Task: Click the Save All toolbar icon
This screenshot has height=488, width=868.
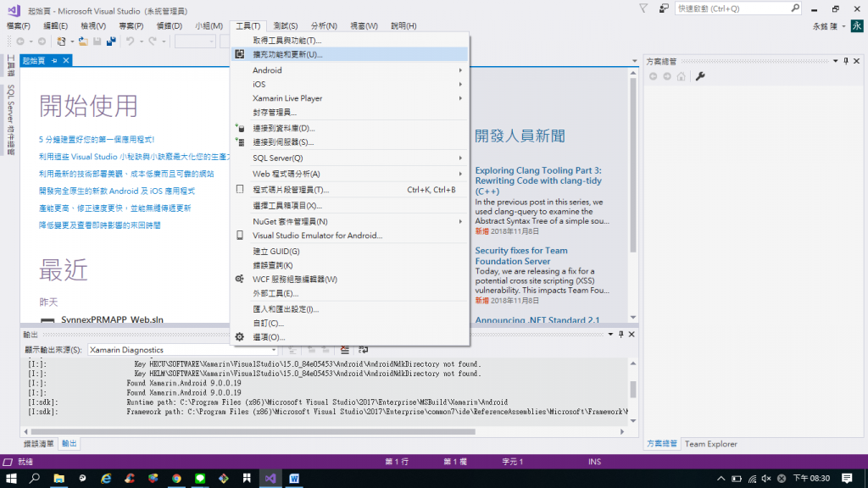Action: [x=111, y=42]
